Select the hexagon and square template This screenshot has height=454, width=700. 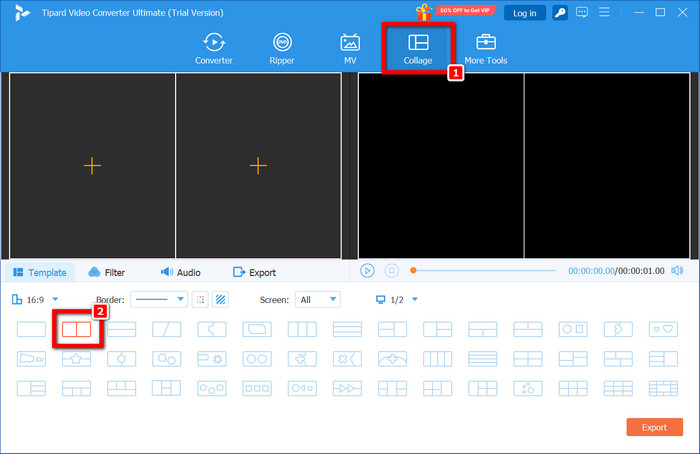tap(573, 329)
